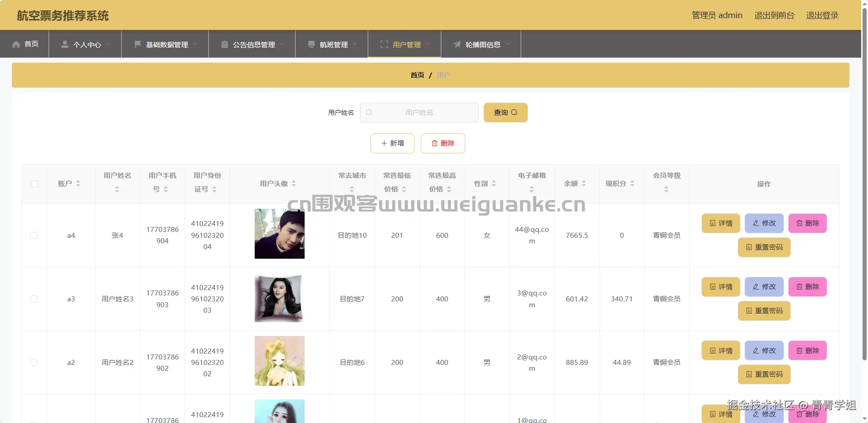Open the 个人中心 menu

tap(85, 44)
